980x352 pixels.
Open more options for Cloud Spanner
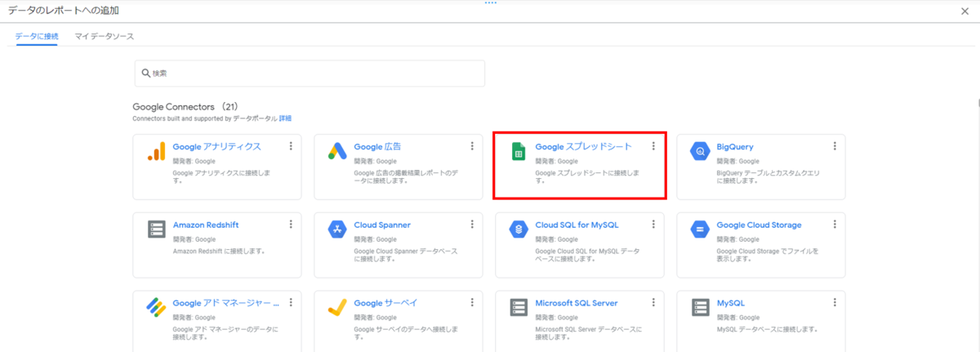coord(472,225)
